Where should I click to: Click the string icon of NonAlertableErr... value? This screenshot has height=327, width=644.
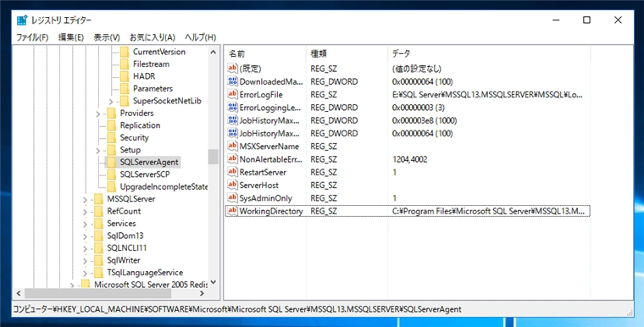[232, 159]
